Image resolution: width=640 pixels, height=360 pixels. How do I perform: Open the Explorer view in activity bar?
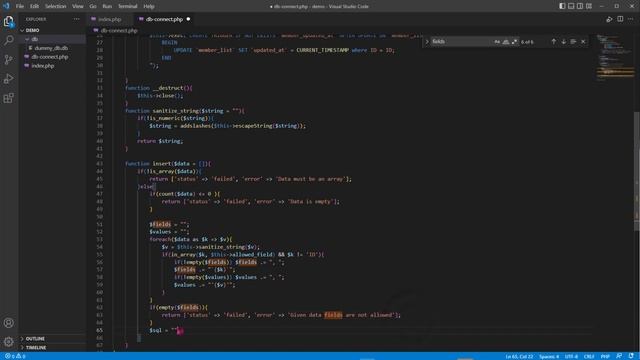click(x=9, y=21)
